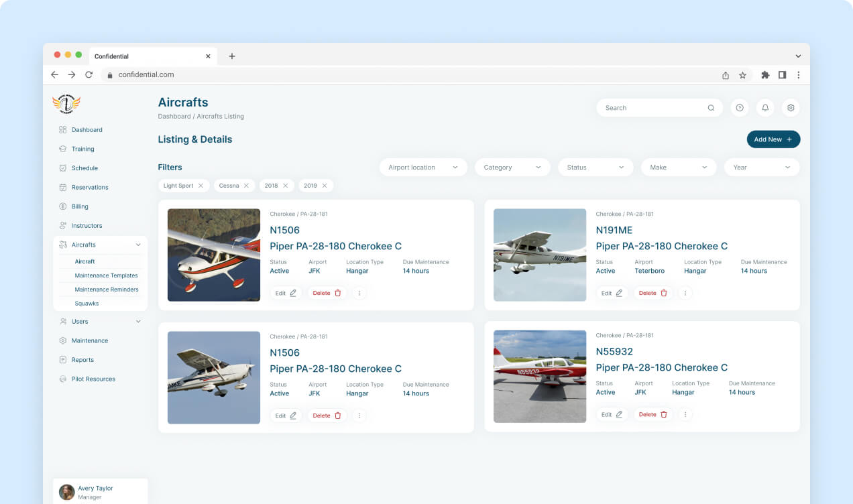853x504 pixels.
Task: Open the Status filter dropdown
Action: [595, 168]
